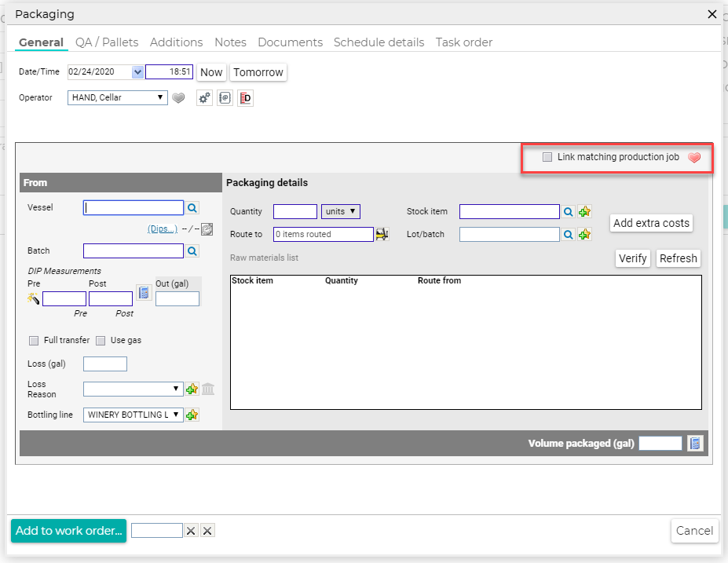
Task: Open the Schedule details tab
Action: click(379, 42)
